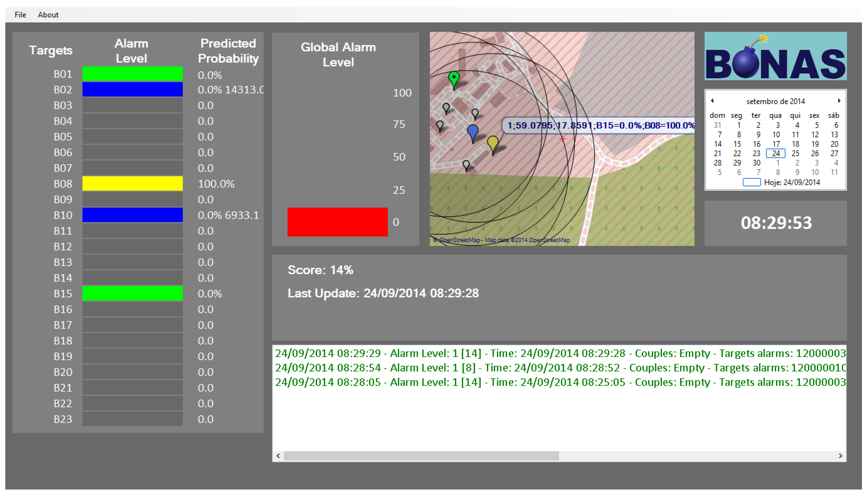Click the log horizontal scrollbar thumb
This screenshot has height=497, width=868.
coord(421,456)
